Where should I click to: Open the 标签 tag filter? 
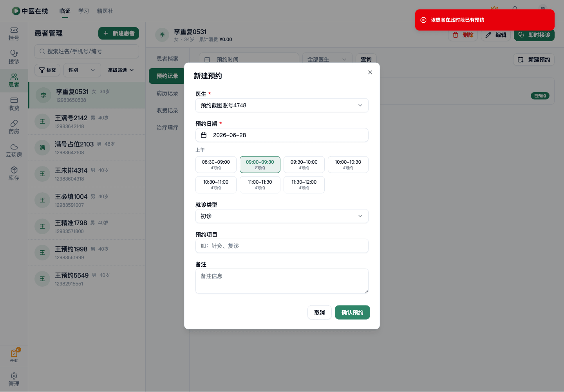point(47,70)
